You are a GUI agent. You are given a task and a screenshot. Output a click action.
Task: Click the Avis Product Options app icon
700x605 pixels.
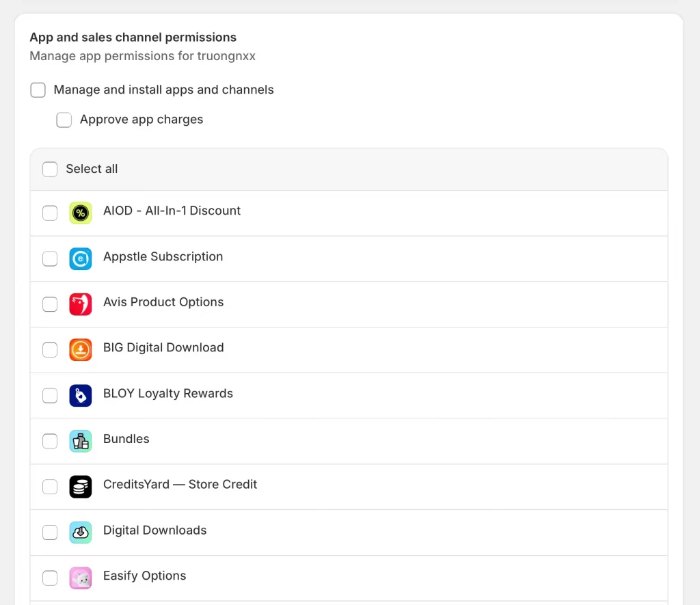[x=81, y=304]
